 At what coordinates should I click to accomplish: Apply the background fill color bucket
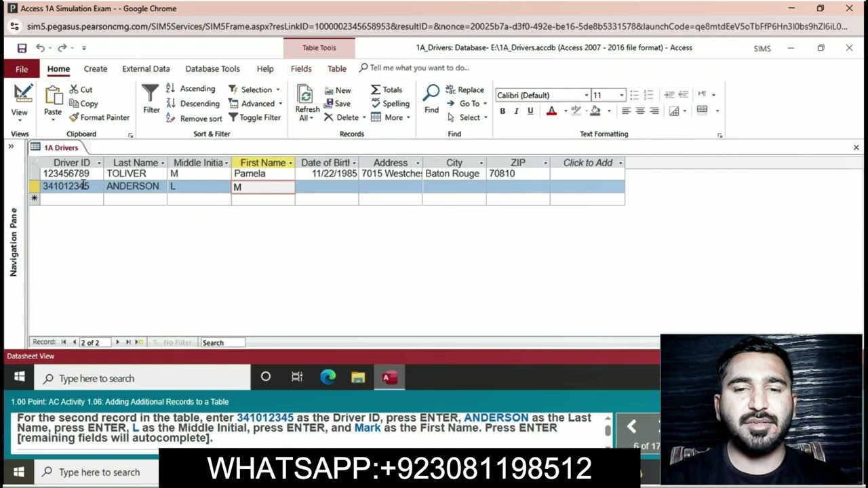click(595, 111)
